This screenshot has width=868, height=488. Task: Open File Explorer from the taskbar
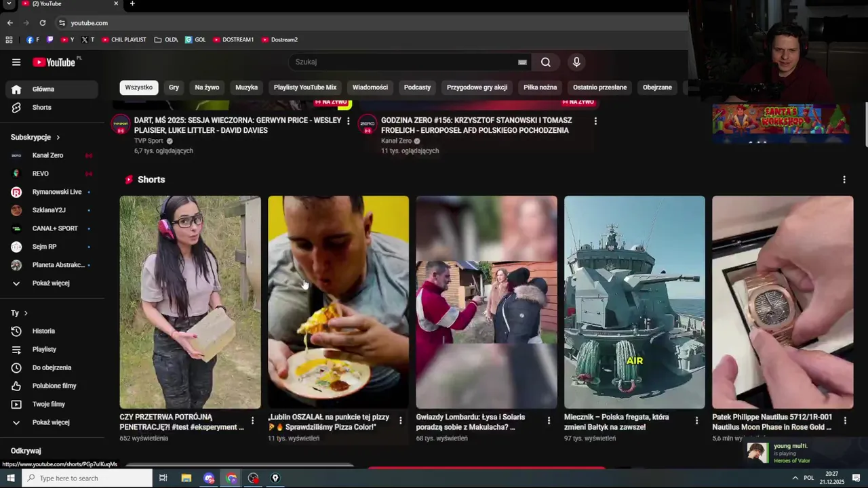pos(186,479)
